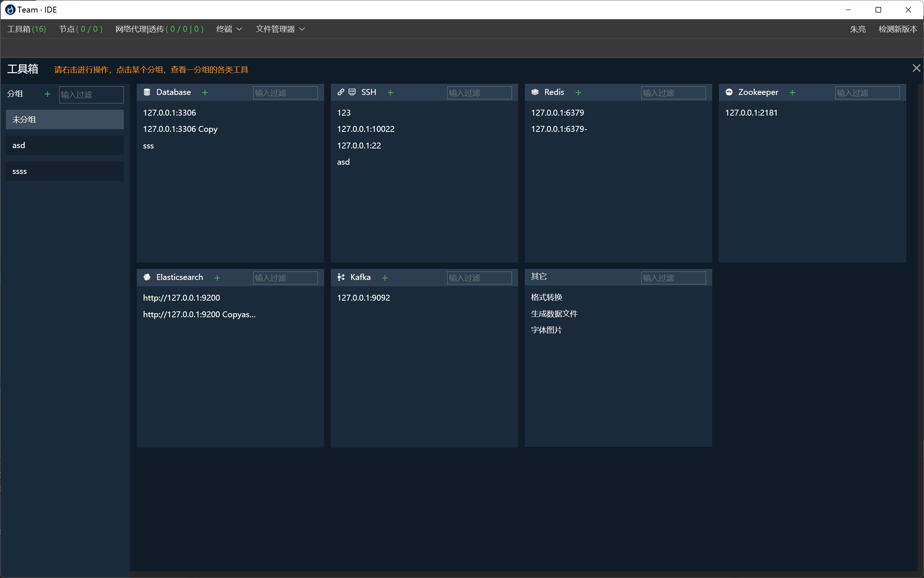The image size is (924, 578).
Task: Add a new Redis connection with the plus
Action: point(578,92)
